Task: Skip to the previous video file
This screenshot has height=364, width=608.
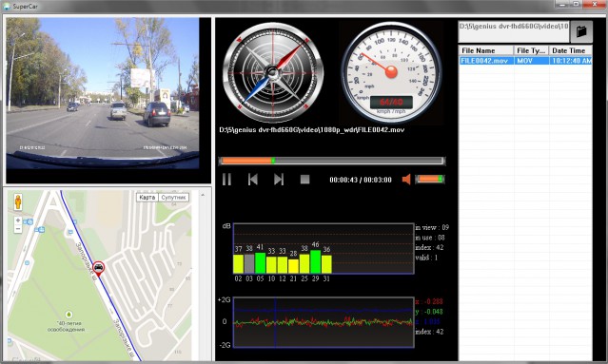Action: (x=253, y=180)
